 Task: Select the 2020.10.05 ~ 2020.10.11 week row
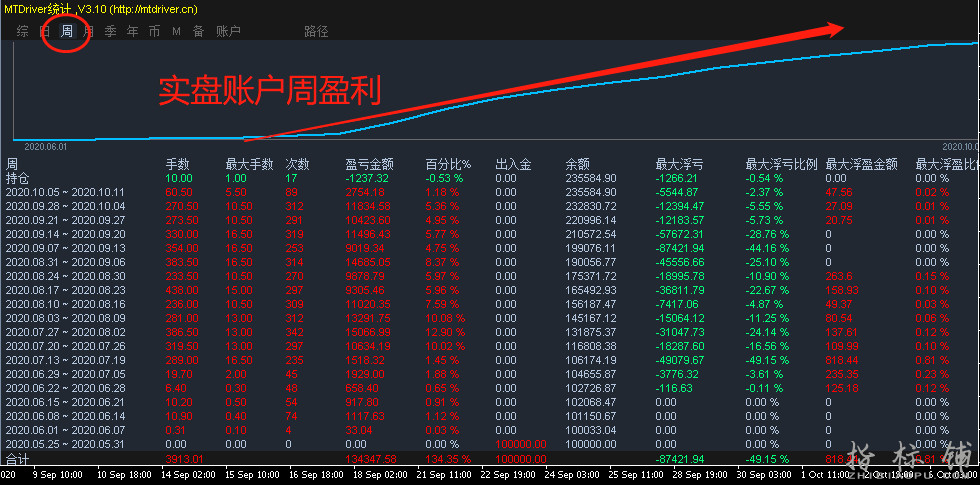click(64, 191)
